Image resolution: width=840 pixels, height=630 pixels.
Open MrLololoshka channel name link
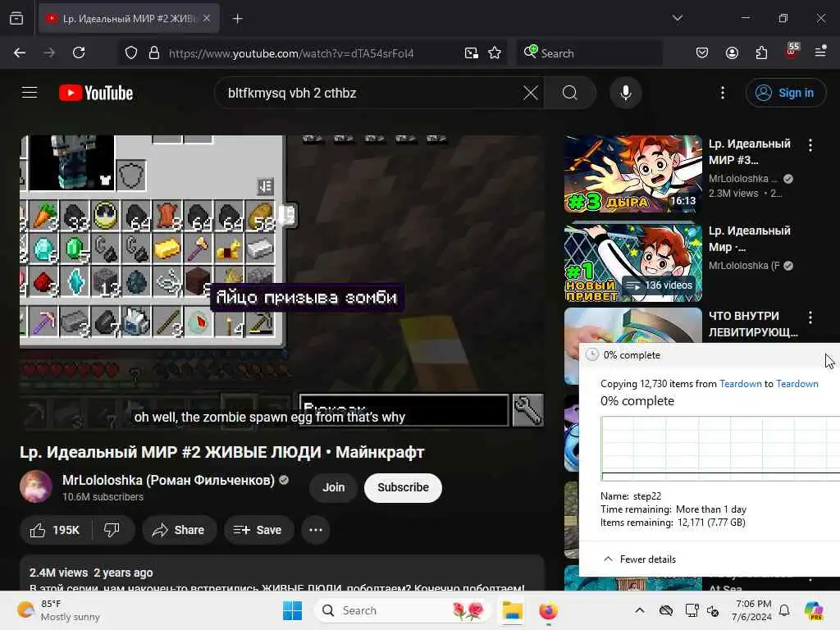point(168,480)
